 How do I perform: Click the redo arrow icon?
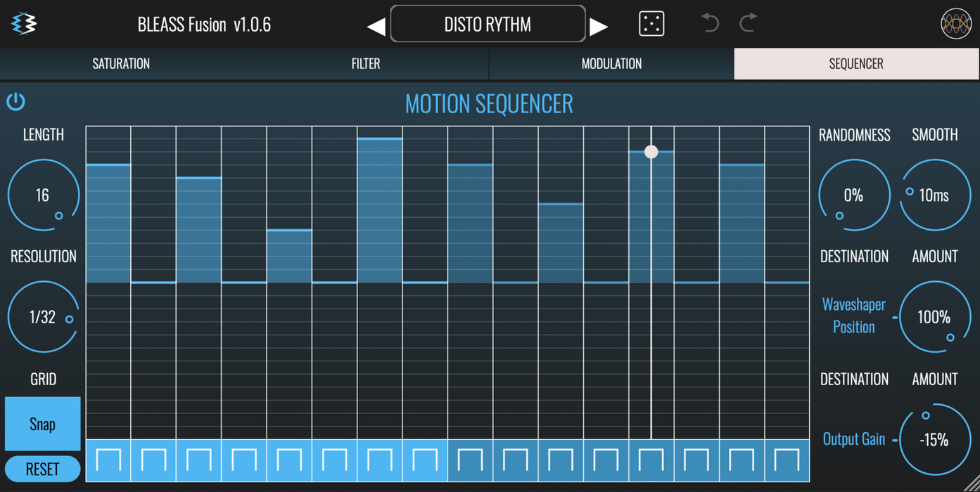tap(748, 23)
